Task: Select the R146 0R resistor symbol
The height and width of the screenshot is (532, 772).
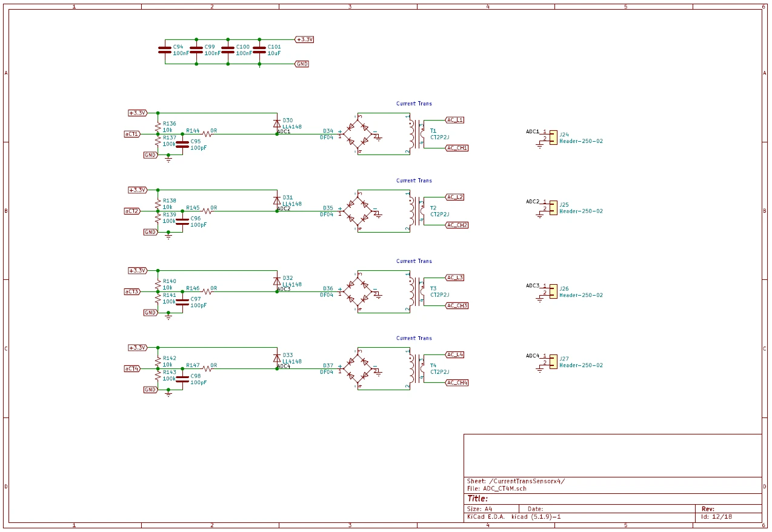Action: (207, 291)
